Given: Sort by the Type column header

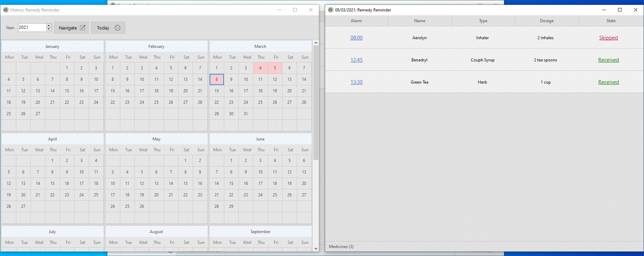Looking at the screenshot, I should 483,21.
